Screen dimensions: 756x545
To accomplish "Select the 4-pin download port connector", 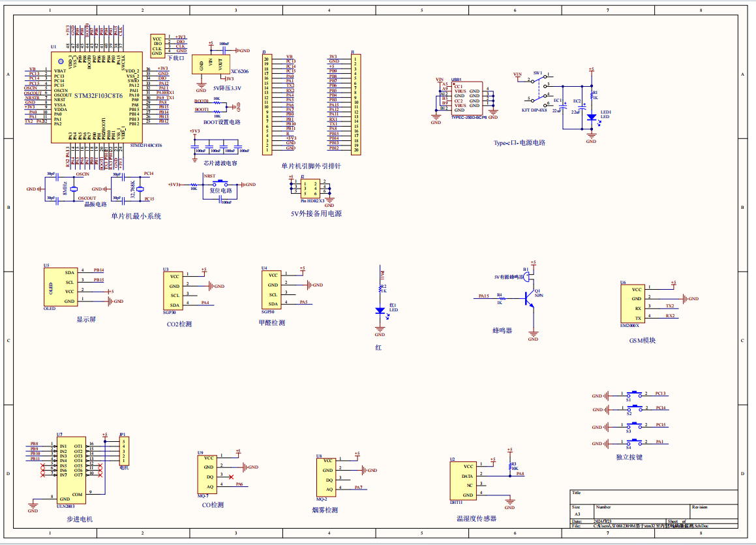I will coord(157,44).
